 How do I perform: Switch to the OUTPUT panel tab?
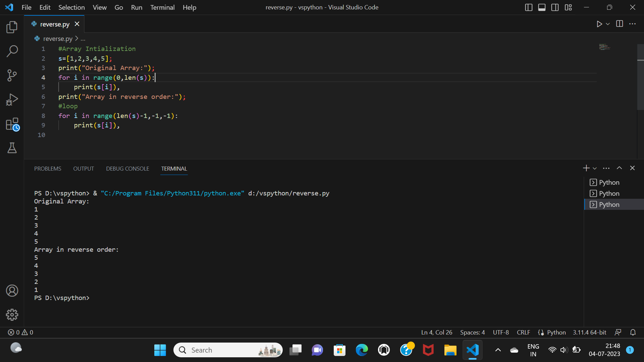point(84,169)
